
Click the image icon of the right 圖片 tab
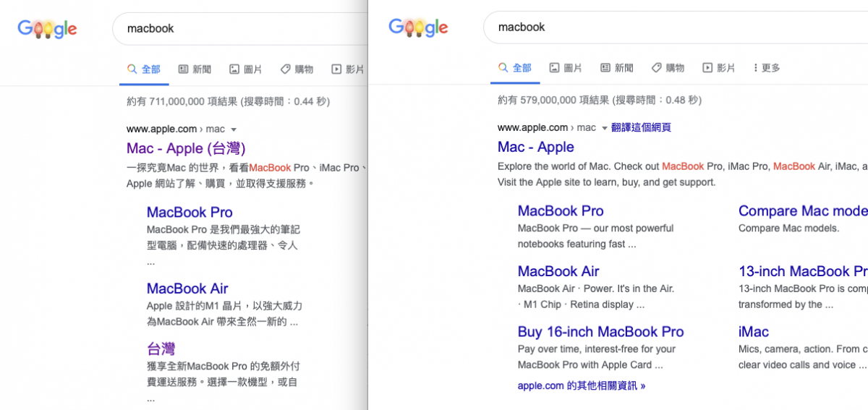(x=554, y=68)
